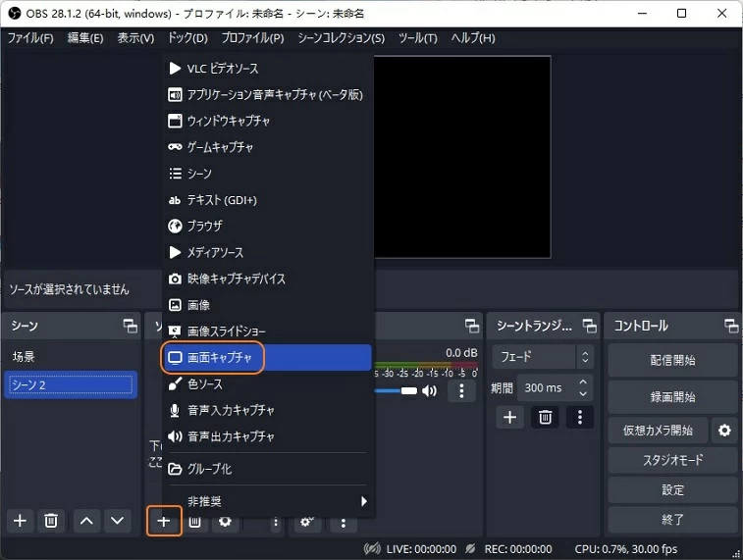
Task: Open virtual camera settings gear icon
Action: coord(724,431)
